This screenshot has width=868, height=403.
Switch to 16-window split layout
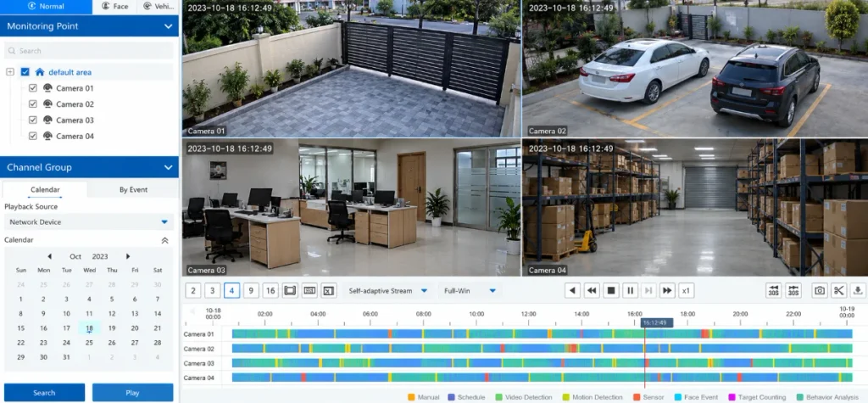(x=270, y=290)
